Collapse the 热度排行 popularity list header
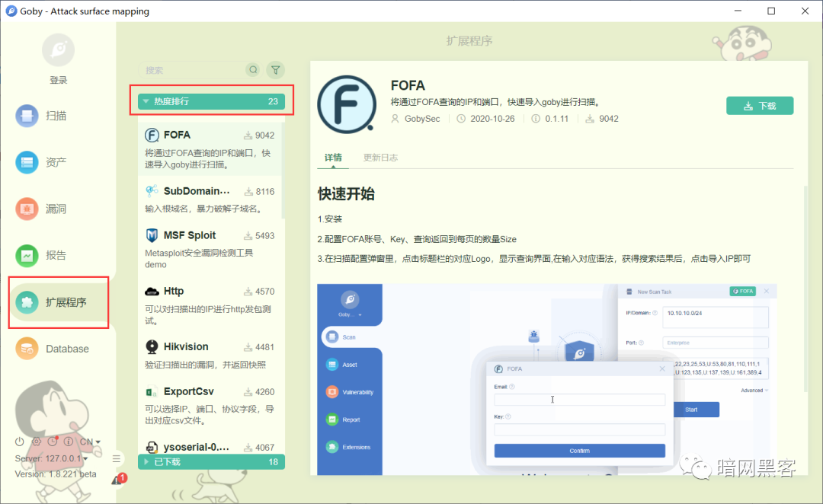823x504 pixels. (x=211, y=101)
